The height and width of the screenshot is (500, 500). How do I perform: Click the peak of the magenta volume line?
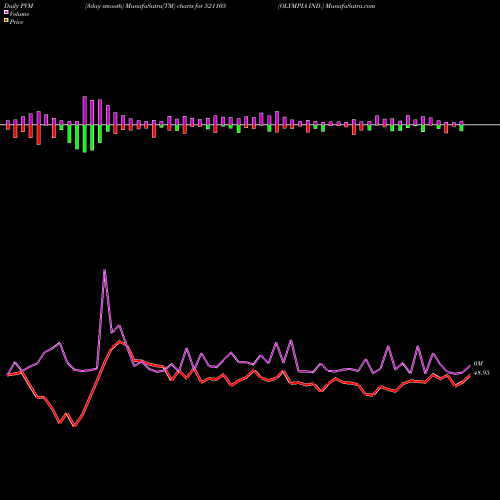tap(105, 270)
